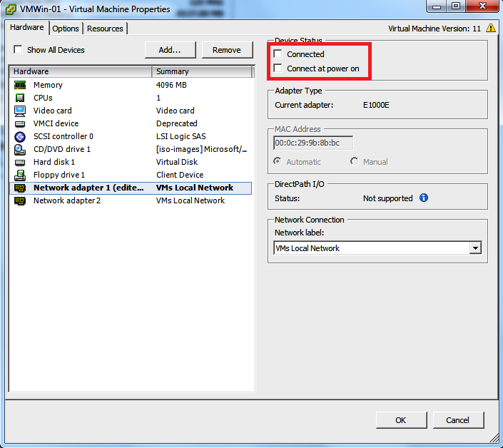Switch to the Options tab
Screen dimensions: 503x448
tap(66, 29)
